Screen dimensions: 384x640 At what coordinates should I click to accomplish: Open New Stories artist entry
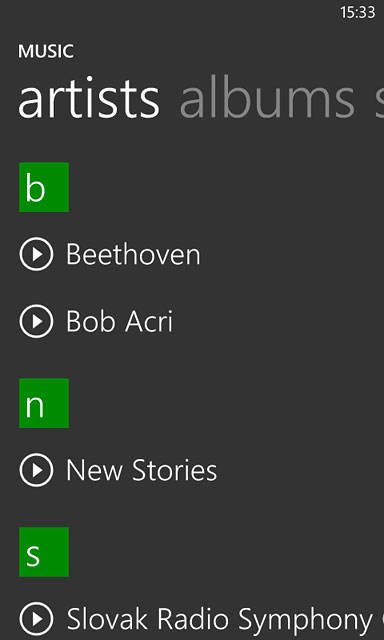click(x=141, y=470)
